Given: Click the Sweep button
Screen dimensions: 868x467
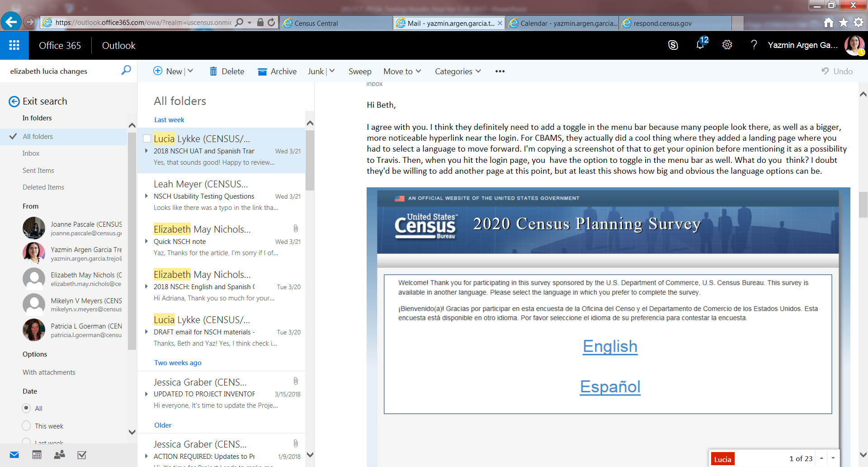Looking at the screenshot, I should pyautogui.click(x=360, y=71).
